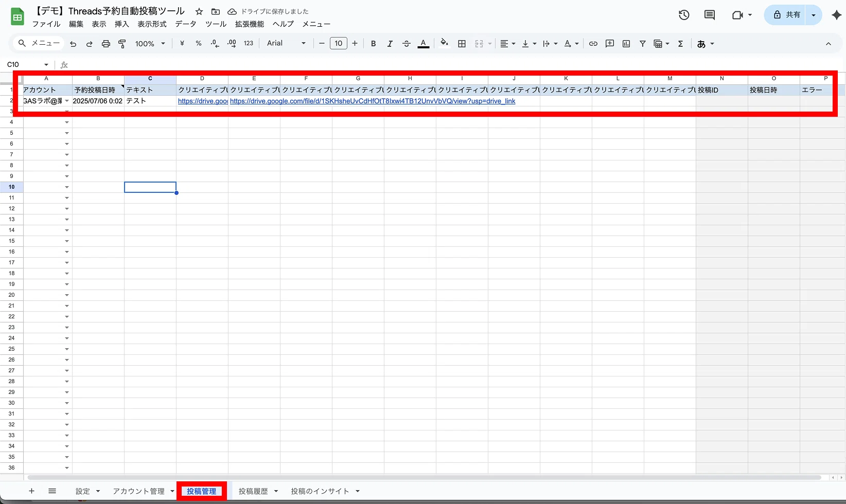Click the 共有 share button
This screenshot has height=504, width=846.
pyautogui.click(x=786, y=15)
